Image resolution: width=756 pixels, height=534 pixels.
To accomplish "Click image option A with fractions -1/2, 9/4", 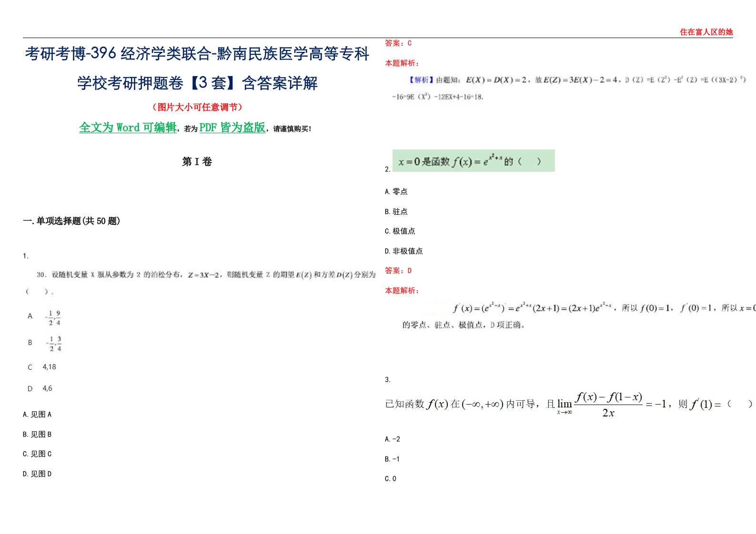I will tap(45, 317).
